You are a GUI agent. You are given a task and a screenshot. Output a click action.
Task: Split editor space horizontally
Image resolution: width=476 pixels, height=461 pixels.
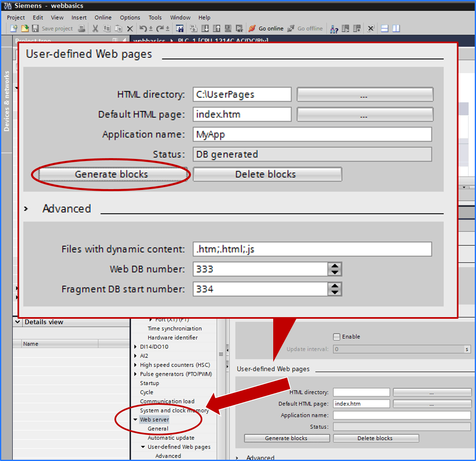[x=385, y=28]
